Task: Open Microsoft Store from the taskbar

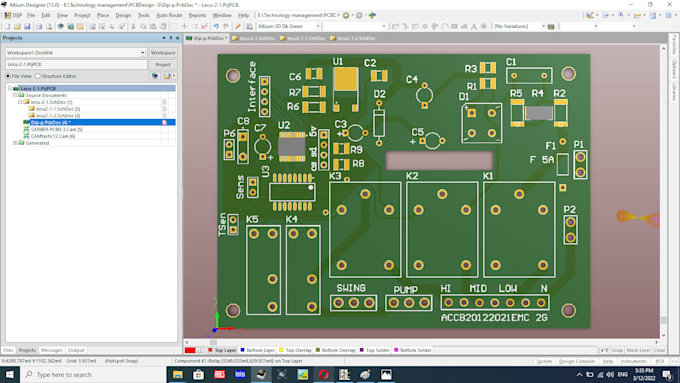Action: 198,374
